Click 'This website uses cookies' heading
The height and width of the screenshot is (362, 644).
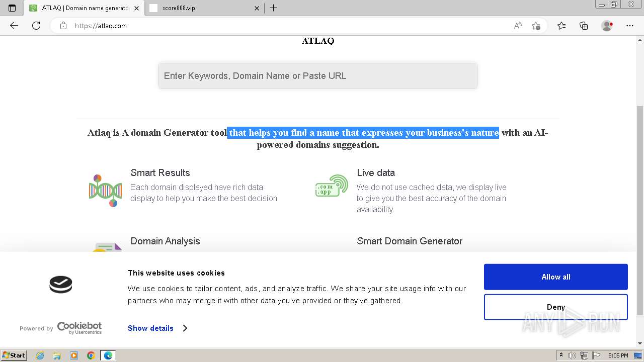(x=176, y=273)
